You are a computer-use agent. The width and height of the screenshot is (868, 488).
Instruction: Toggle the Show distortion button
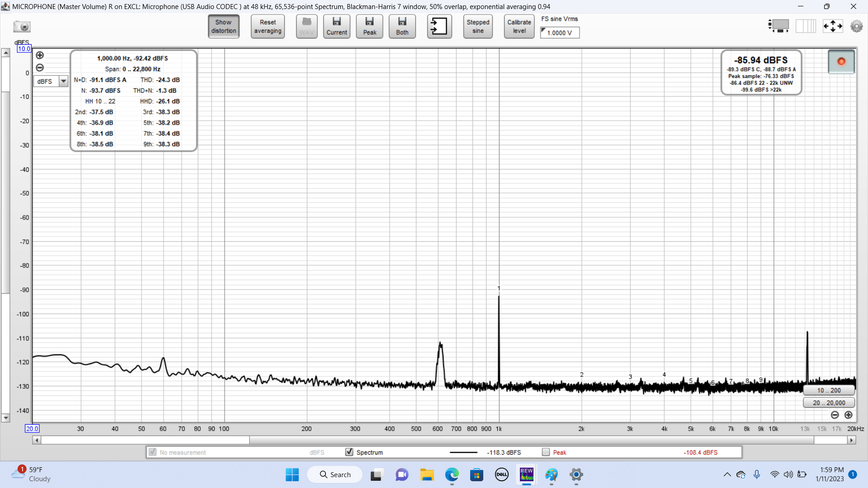tap(224, 27)
